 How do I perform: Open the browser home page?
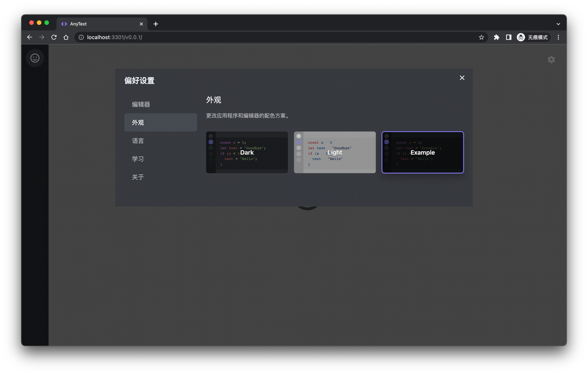[66, 37]
